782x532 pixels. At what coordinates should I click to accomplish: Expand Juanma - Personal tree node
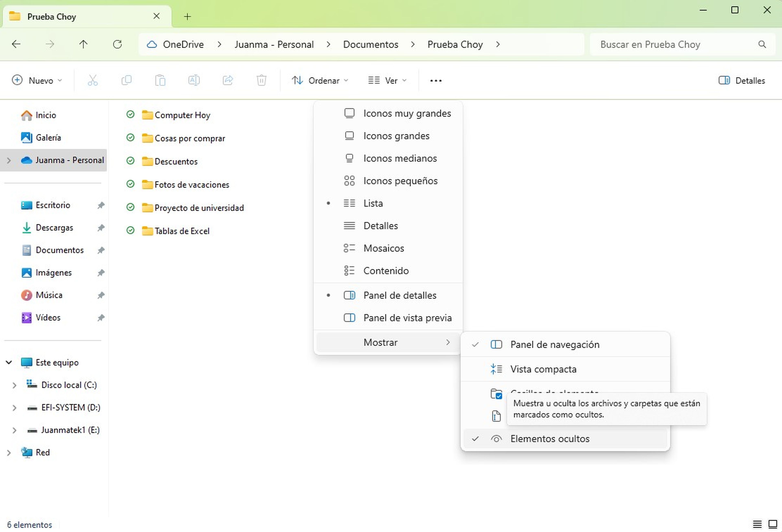[9, 160]
